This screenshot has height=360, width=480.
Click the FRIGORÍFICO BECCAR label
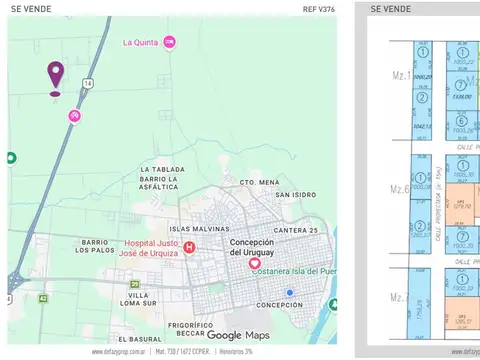tap(191, 329)
